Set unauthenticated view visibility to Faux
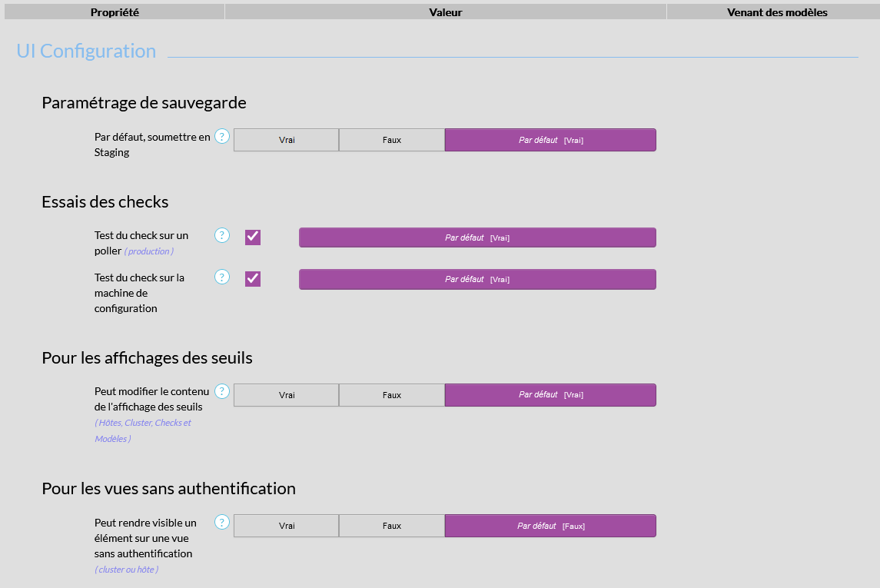Image resolution: width=880 pixels, height=588 pixels. point(392,526)
